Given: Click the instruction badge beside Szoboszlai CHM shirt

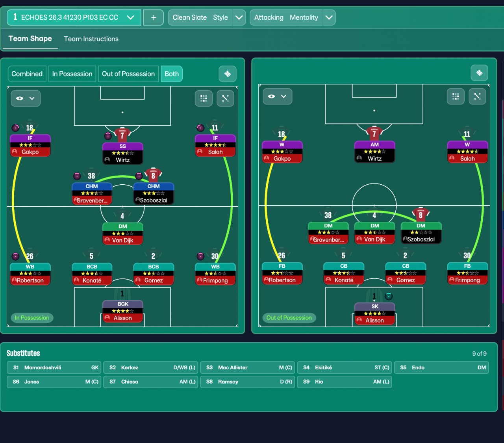Looking at the screenshot, I should [x=139, y=176].
